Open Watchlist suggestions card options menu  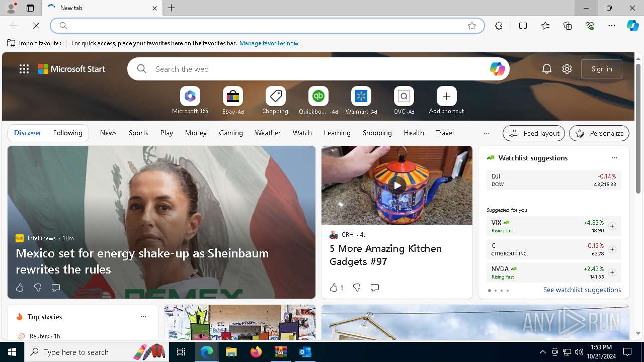(x=614, y=158)
